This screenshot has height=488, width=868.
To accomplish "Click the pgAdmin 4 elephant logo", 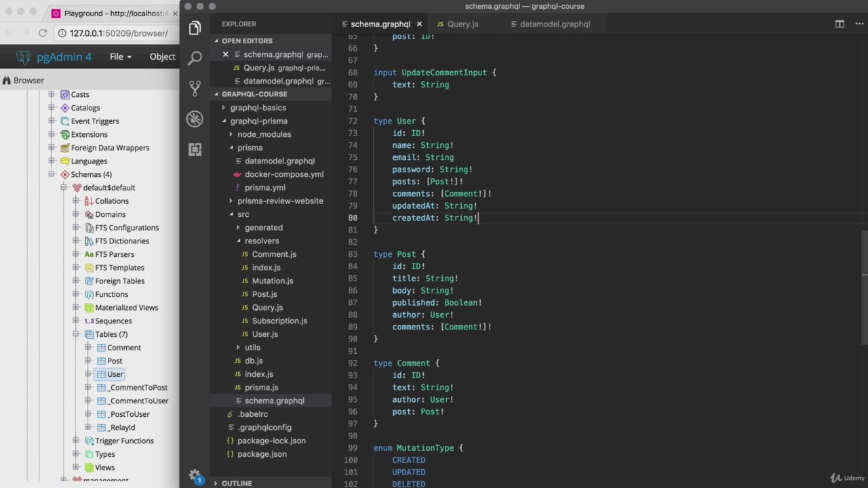I will [23, 57].
